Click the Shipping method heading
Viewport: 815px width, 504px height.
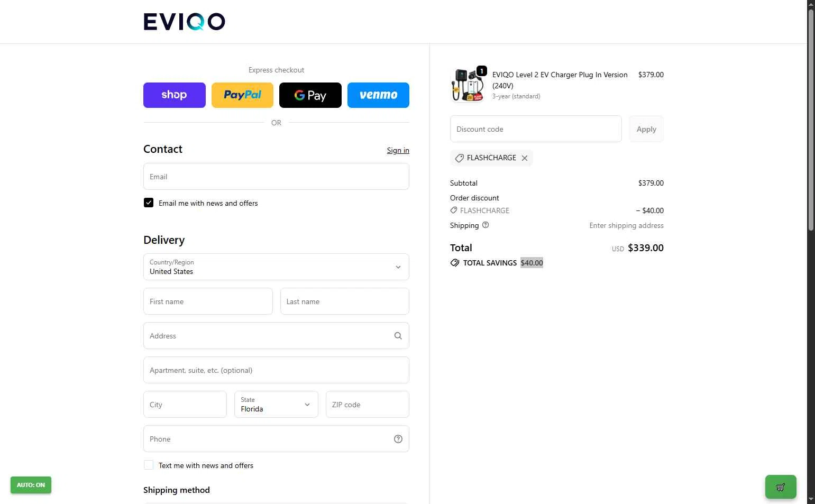tap(177, 490)
